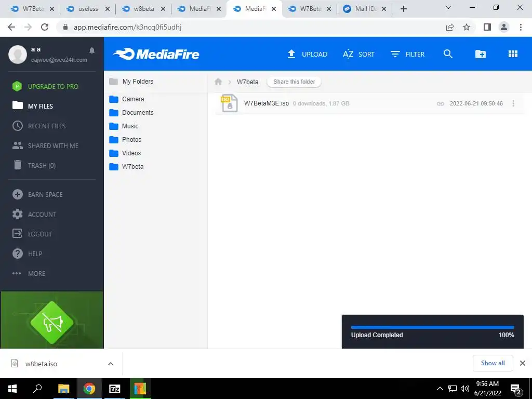This screenshot has height=399, width=532.
Task: Click browser back arrow
Action: pos(11,27)
